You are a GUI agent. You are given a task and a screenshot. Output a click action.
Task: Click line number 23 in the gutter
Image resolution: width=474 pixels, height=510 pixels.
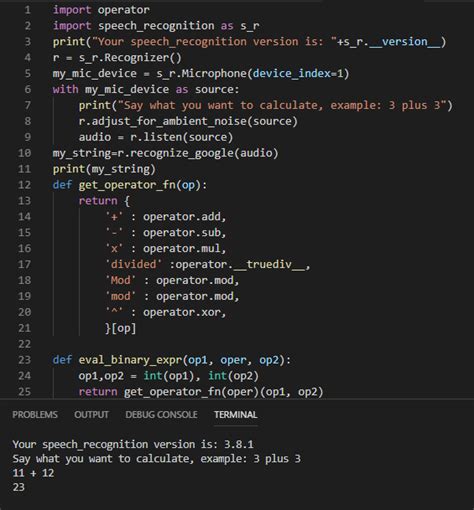pyautogui.click(x=24, y=360)
